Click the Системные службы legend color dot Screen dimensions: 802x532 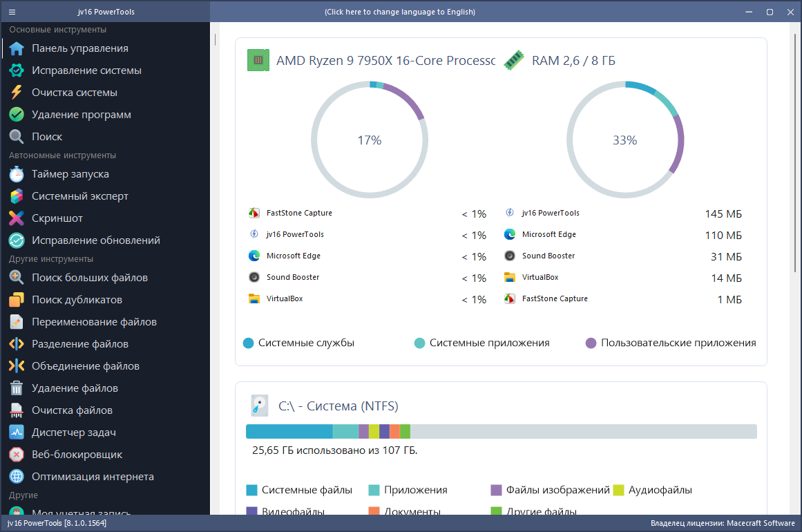click(x=249, y=343)
